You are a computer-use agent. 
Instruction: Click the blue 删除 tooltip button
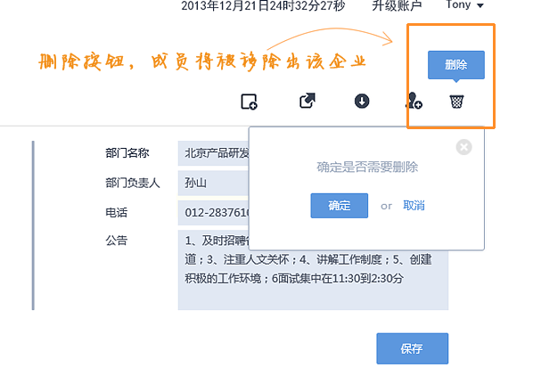[456, 65]
